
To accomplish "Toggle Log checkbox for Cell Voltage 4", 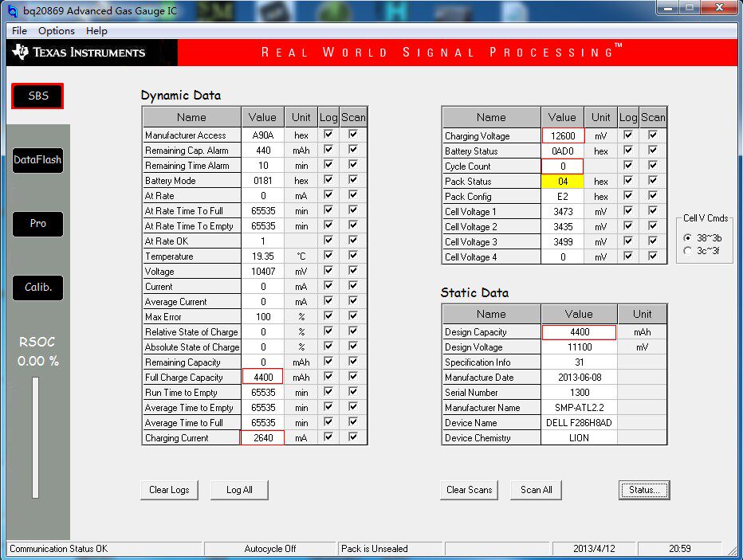I will tap(628, 257).
